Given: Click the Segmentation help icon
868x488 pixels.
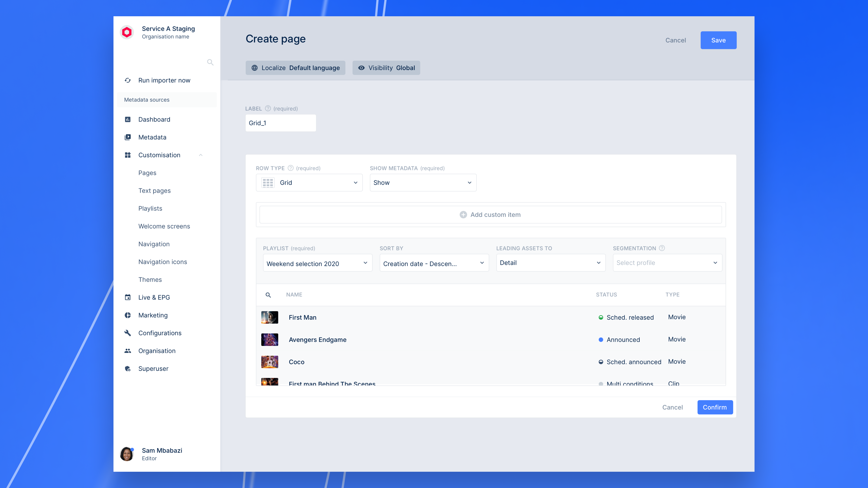Looking at the screenshot, I should [x=662, y=248].
